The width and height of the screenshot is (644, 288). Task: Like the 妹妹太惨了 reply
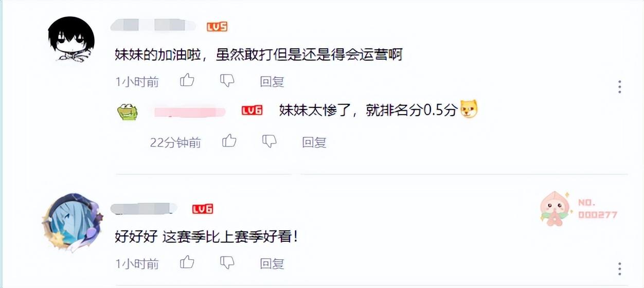229,141
